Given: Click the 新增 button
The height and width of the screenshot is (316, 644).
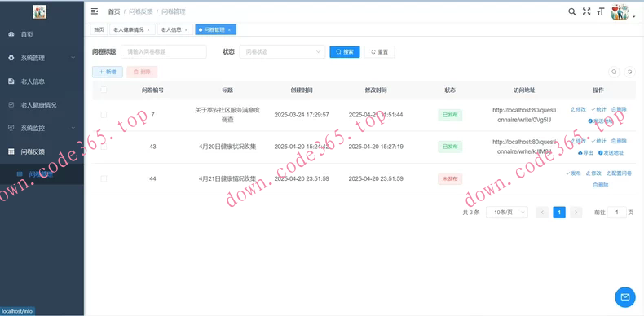Looking at the screenshot, I should (x=107, y=72).
